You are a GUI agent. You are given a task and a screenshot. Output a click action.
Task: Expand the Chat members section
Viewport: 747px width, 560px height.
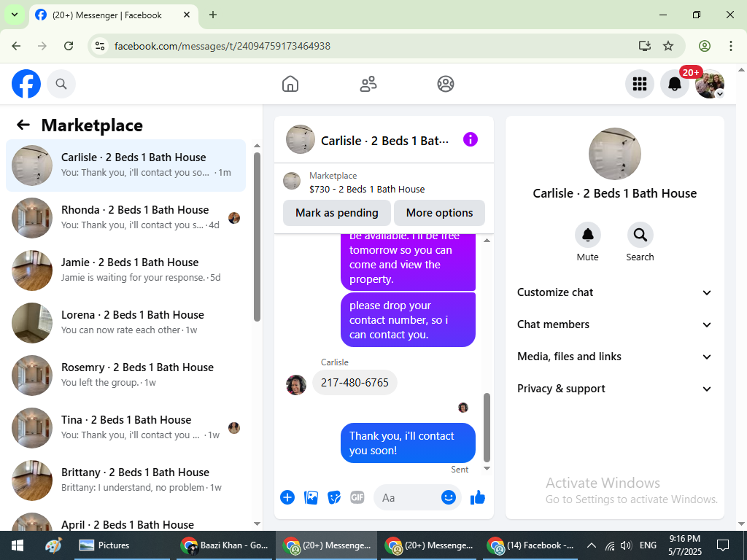pyautogui.click(x=614, y=324)
